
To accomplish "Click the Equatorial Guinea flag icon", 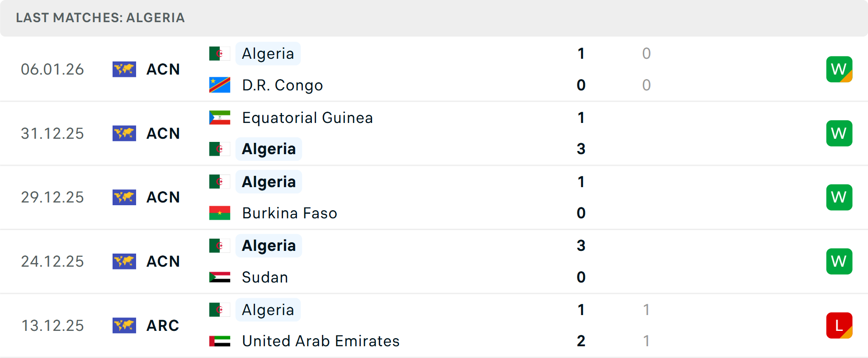I will [x=220, y=118].
